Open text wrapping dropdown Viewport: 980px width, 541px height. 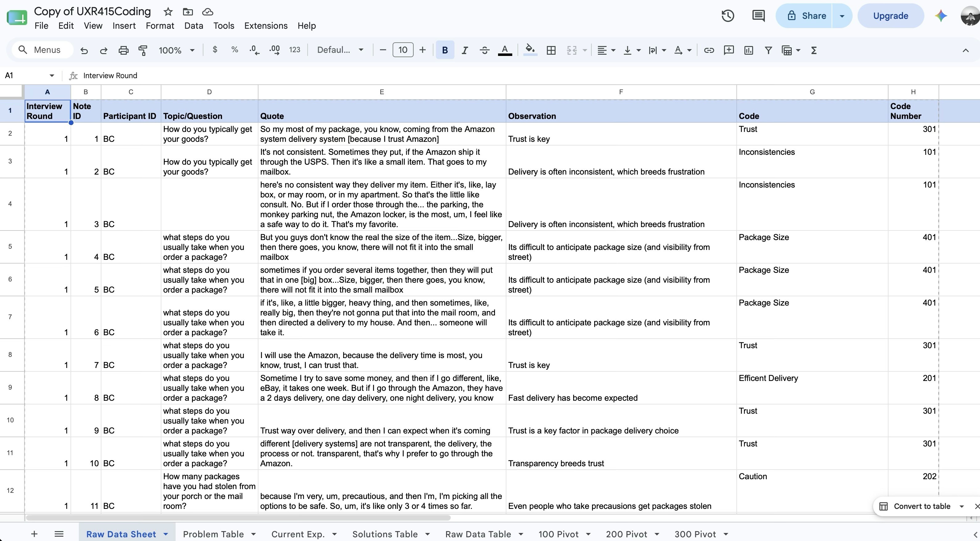coord(657,50)
